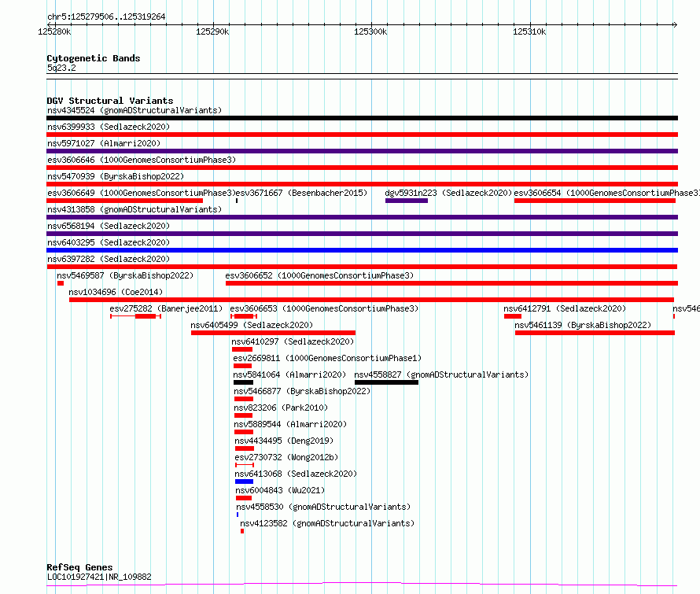Click the black nsv5841064 variant bar
The image size is (700, 594).
click(x=243, y=382)
